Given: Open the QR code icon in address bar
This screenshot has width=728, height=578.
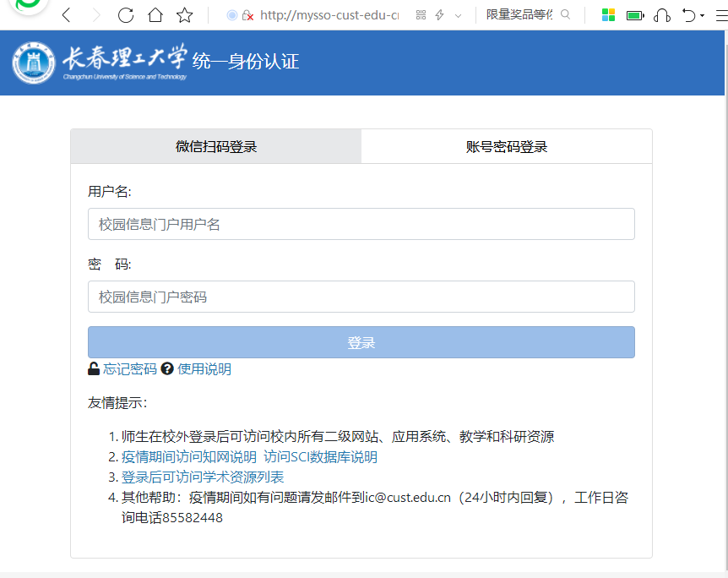Looking at the screenshot, I should tap(421, 15).
